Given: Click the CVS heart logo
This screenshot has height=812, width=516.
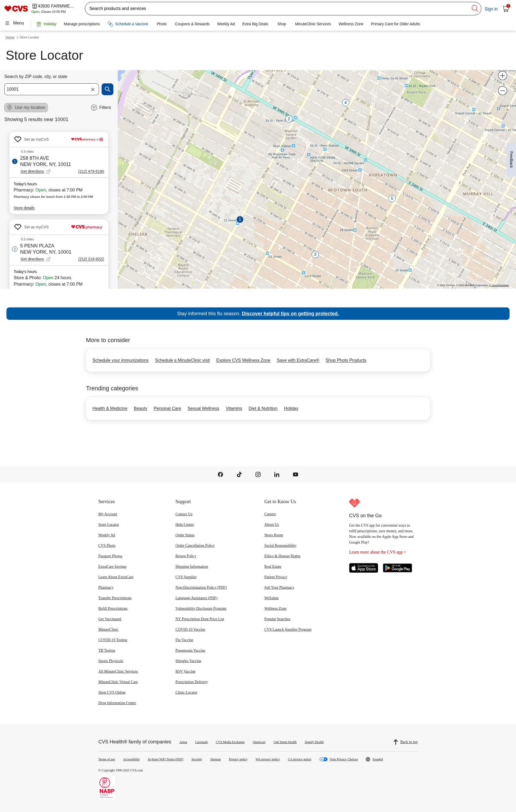Looking at the screenshot, I should (x=16, y=8).
